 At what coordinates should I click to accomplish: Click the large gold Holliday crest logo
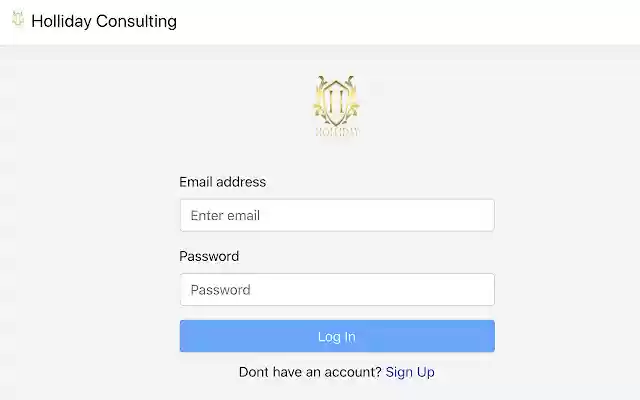point(337,106)
